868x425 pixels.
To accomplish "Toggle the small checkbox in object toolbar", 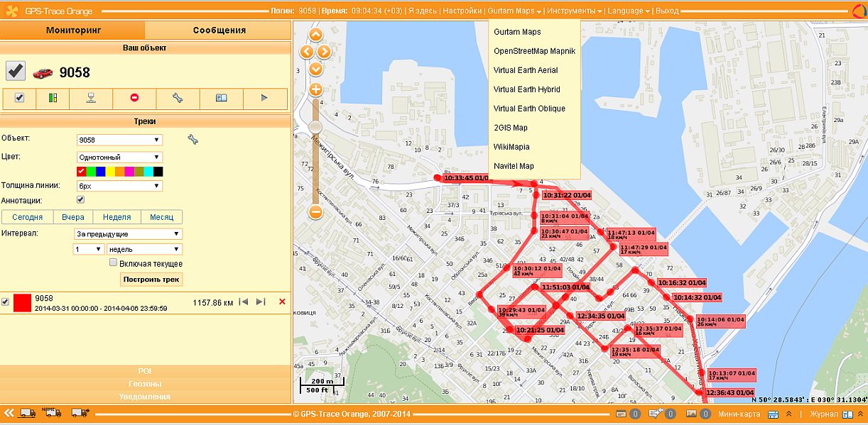I will coord(19,98).
